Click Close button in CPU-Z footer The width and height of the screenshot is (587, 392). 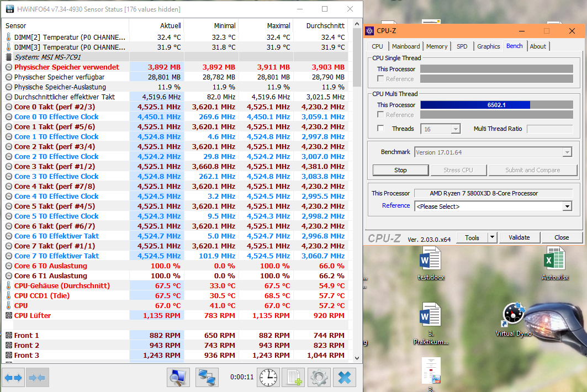pyautogui.click(x=562, y=237)
